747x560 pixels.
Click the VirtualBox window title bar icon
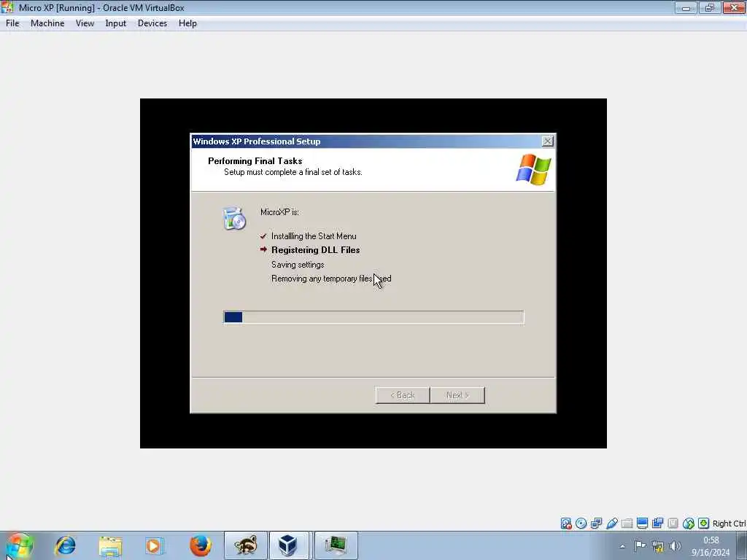tap(7, 7)
